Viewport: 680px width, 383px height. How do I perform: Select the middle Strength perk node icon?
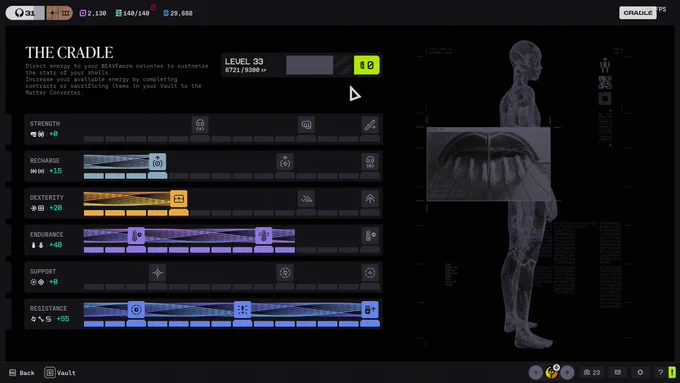point(306,125)
